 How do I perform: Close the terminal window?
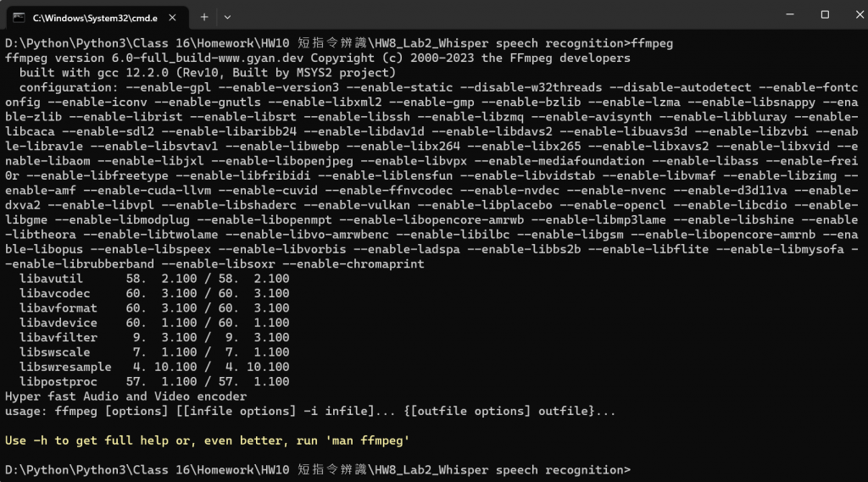(860, 14)
